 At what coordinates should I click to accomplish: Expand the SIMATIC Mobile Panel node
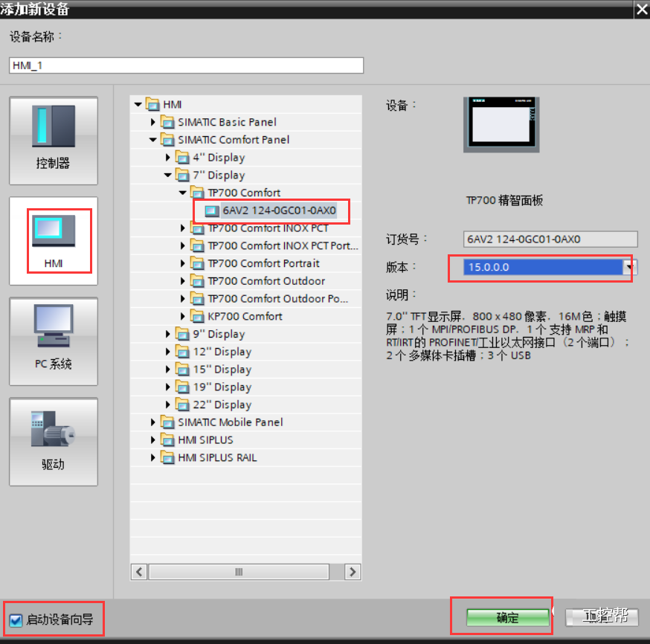tap(153, 422)
